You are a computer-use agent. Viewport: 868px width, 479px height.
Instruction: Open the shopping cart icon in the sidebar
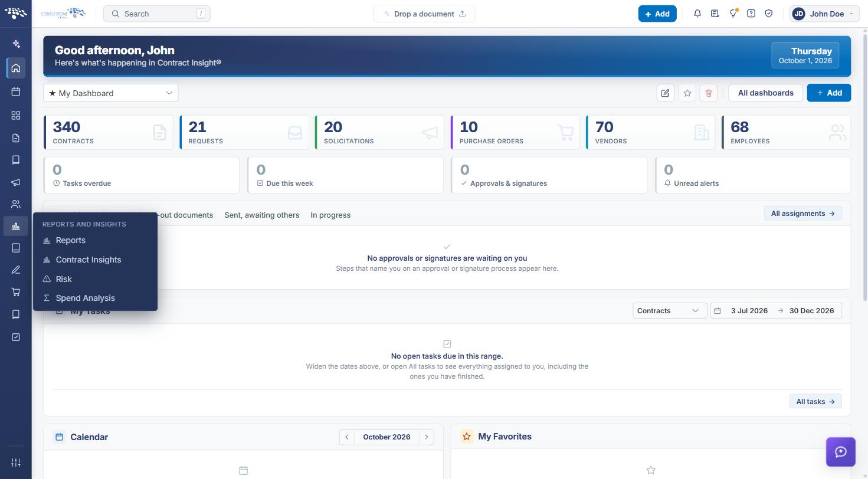pos(16,292)
